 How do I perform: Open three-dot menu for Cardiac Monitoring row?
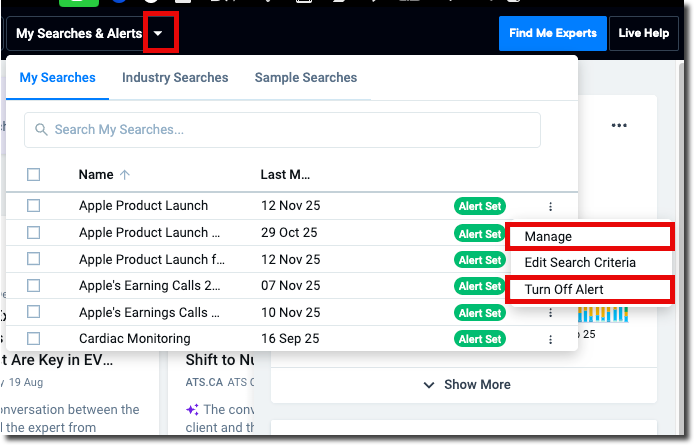coord(550,339)
